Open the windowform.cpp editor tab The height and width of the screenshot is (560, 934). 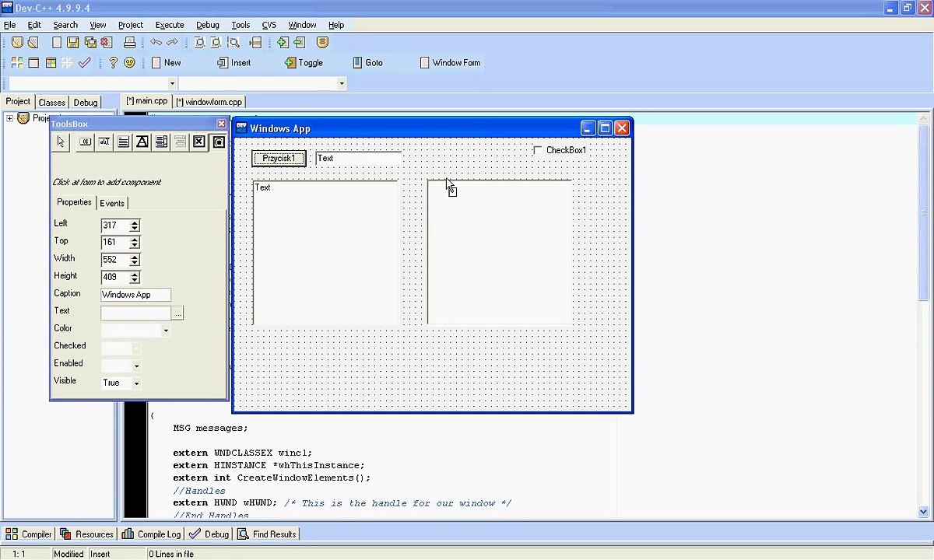click(x=209, y=102)
